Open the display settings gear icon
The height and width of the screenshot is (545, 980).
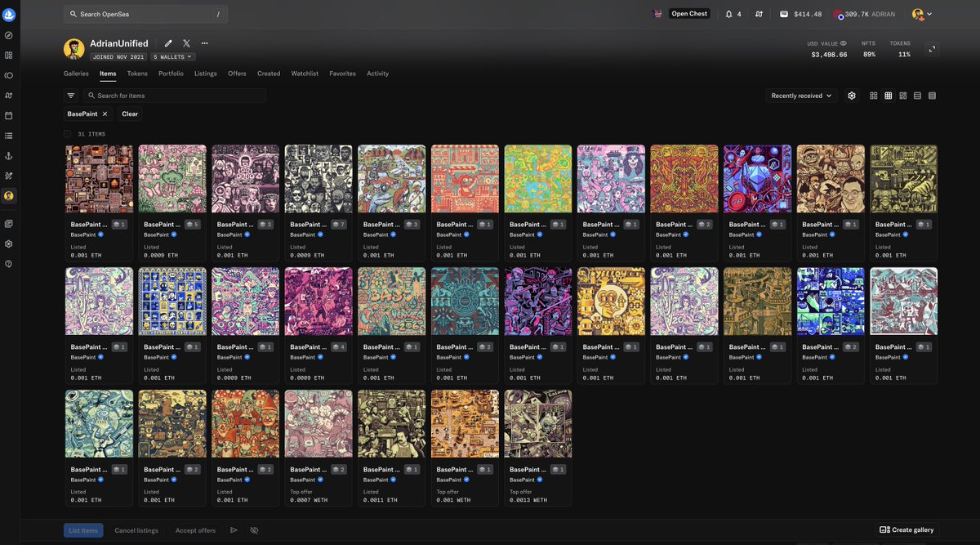click(852, 96)
